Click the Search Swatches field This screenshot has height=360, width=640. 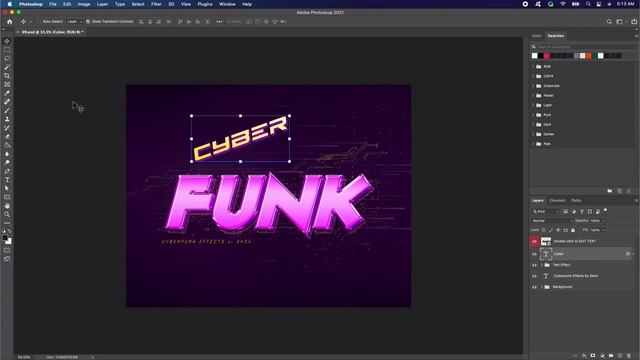(584, 47)
